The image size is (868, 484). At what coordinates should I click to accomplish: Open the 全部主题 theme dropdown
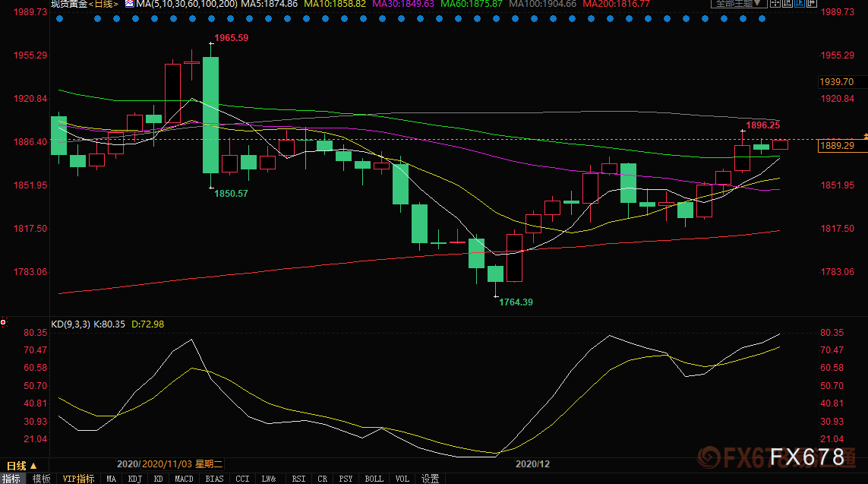[738, 3]
